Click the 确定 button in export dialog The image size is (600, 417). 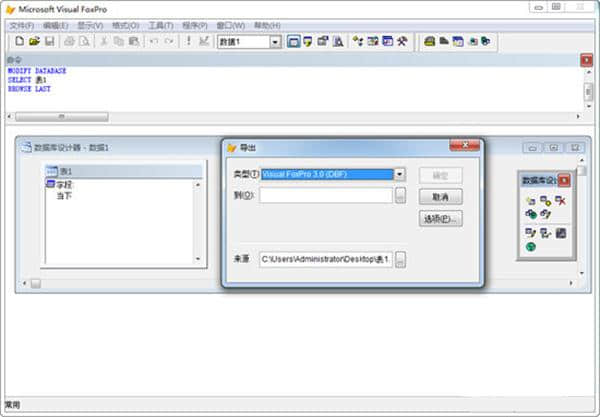pos(440,176)
